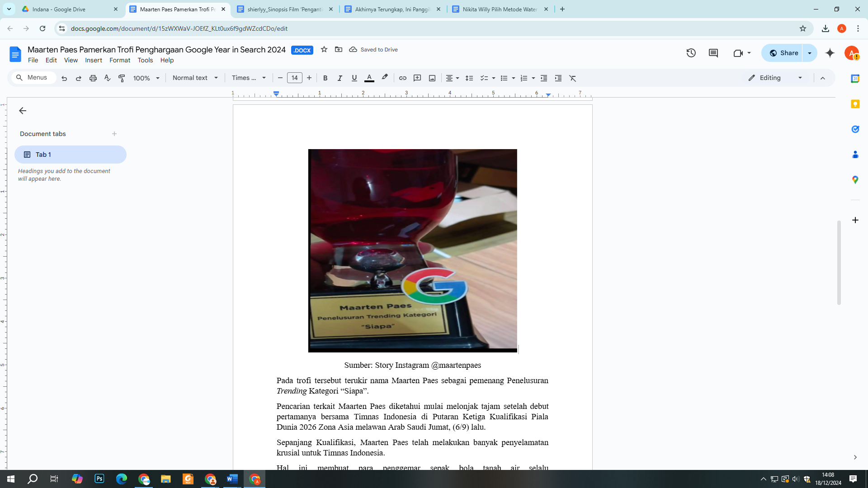868x488 pixels.
Task: Open line and paragraph spacing options
Action: point(469,78)
